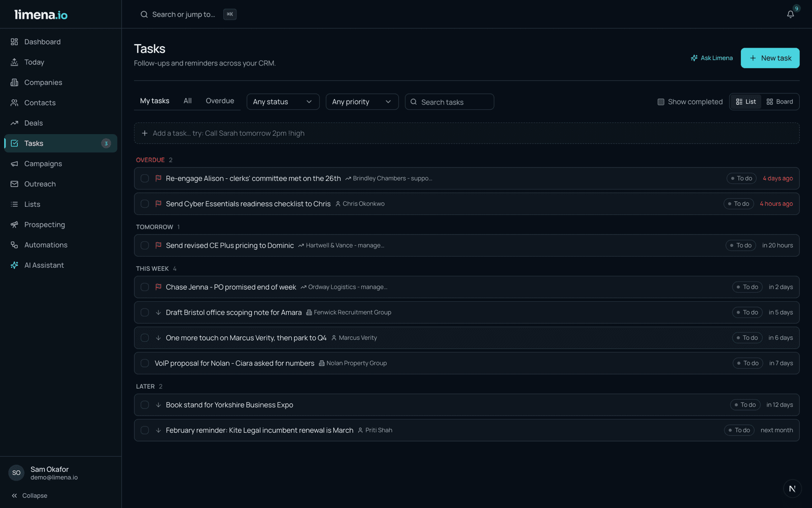Open Hartwell & Vance deal link
The width and height of the screenshot is (812, 508).
(x=341, y=245)
